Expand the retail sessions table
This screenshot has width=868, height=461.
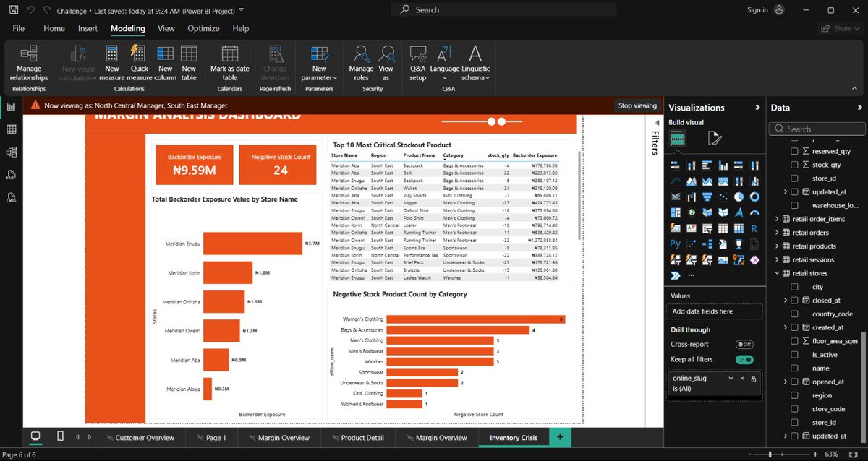pyautogui.click(x=777, y=259)
